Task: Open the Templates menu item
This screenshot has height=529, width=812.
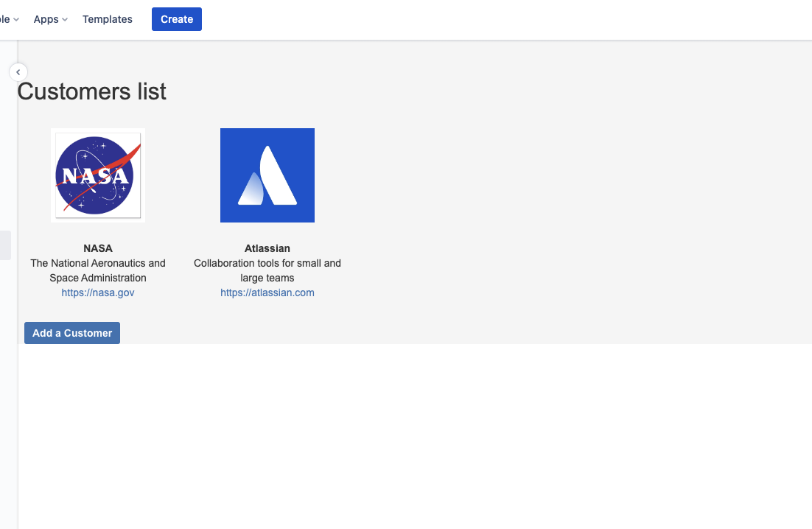Action: point(107,19)
